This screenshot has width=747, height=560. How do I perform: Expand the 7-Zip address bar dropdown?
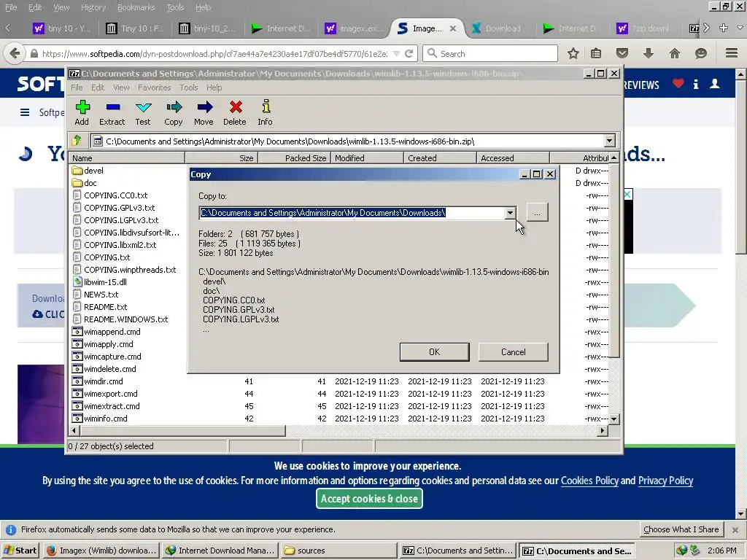click(609, 141)
